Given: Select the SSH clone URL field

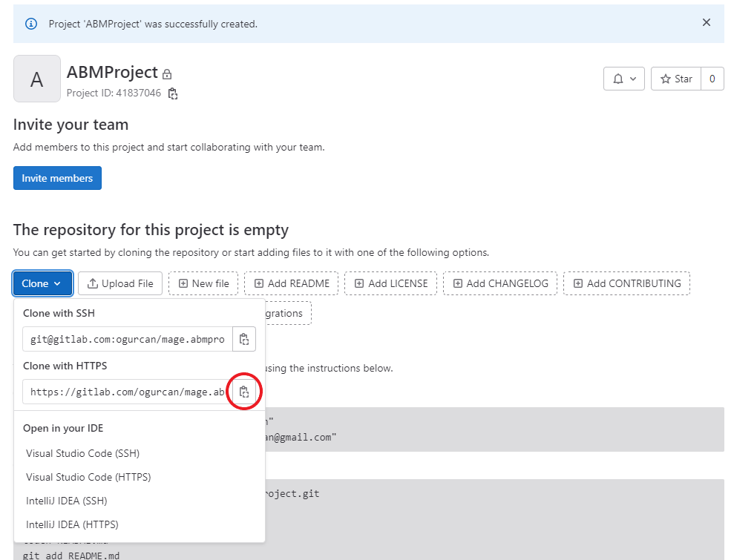Looking at the screenshot, I should (x=128, y=339).
